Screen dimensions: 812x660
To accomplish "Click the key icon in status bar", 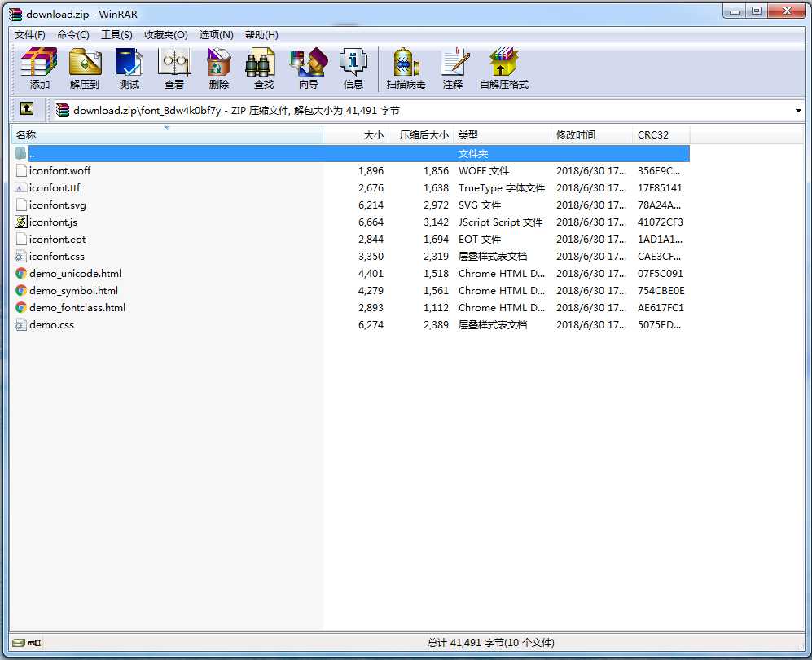I will point(34,643).
